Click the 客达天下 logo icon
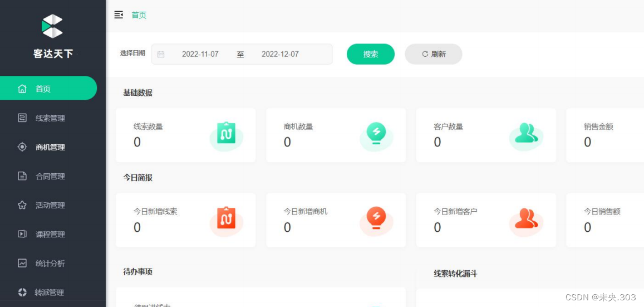Viewport: 644px width, 307px height. pos(52,26)
